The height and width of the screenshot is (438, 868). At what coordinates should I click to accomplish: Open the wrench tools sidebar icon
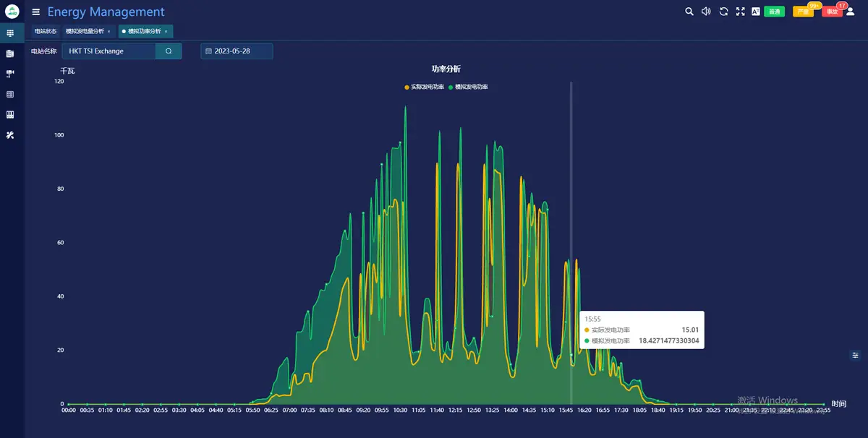click(x=10, y=135)
